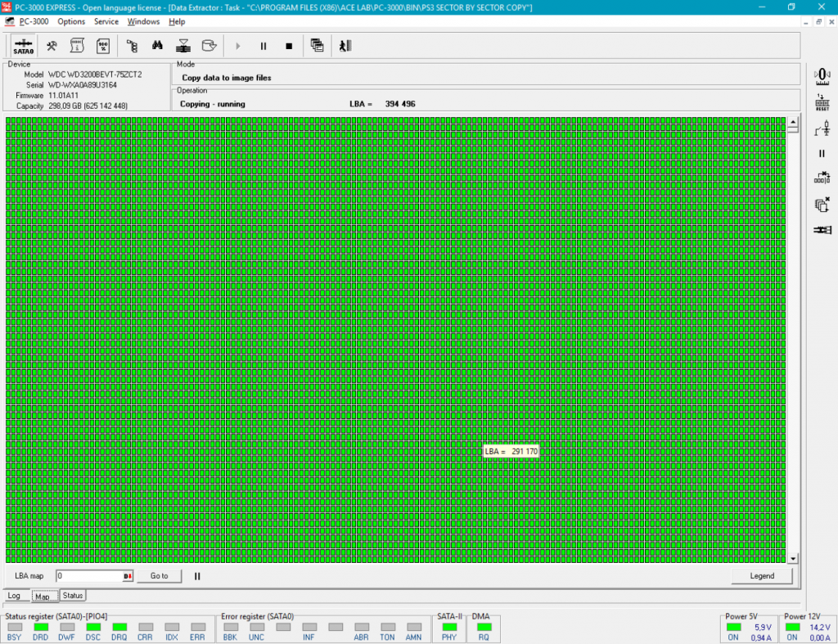Switch to the Status tab

tap(73, 596)
